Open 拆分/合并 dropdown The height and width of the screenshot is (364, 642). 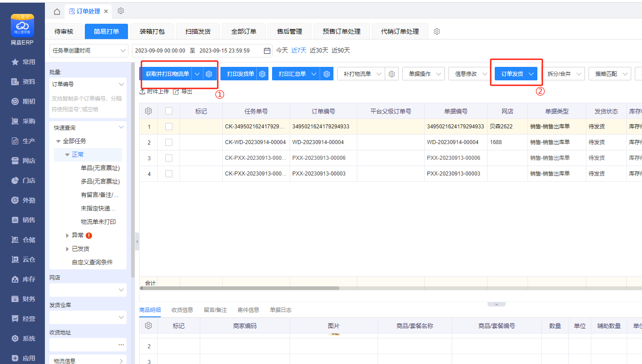point(563,74)
